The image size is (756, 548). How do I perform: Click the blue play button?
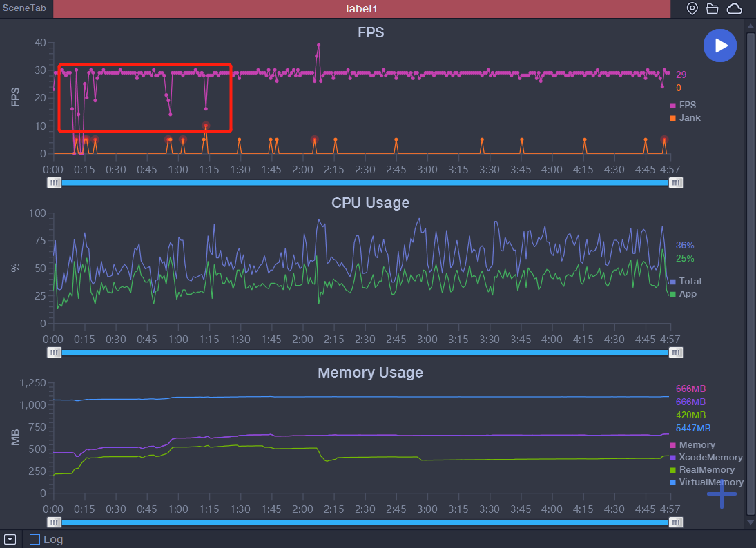(x=720, y=46)
